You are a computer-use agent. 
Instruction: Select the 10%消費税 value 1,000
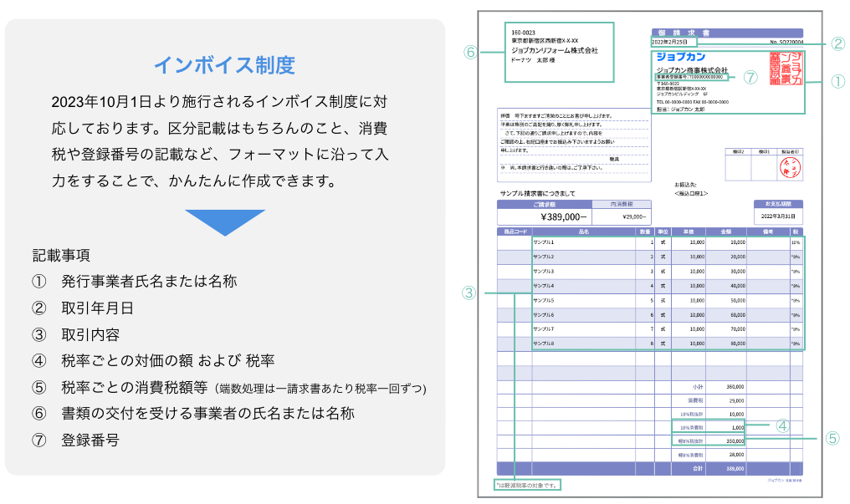(x=738, y=428)
